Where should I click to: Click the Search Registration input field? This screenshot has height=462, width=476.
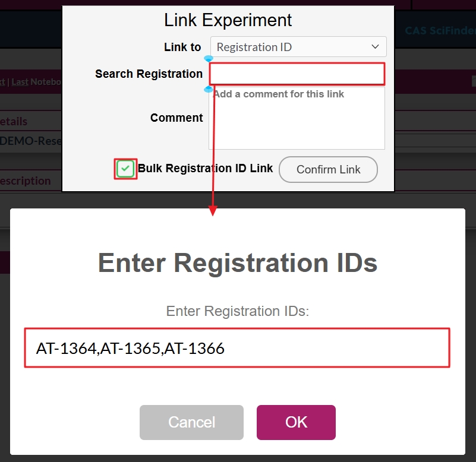[x=297, y=74]
